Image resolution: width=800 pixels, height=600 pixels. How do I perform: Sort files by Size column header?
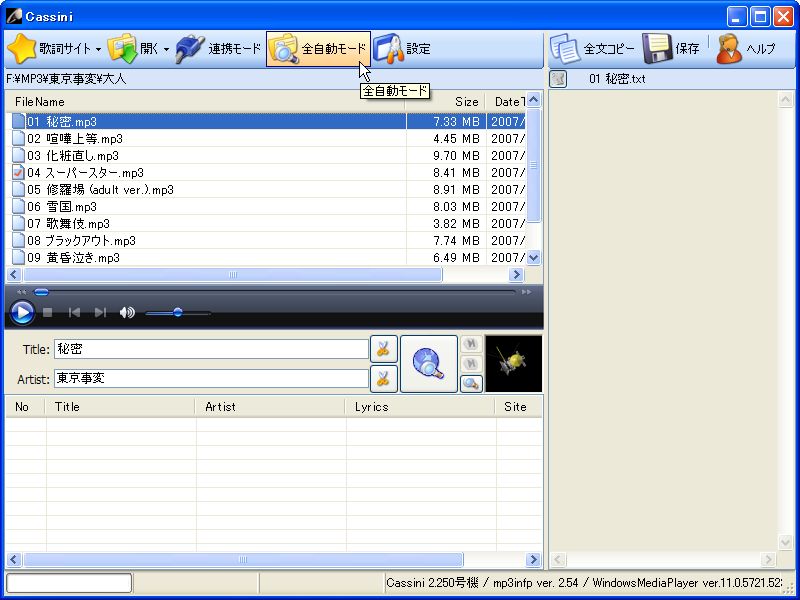444,102
